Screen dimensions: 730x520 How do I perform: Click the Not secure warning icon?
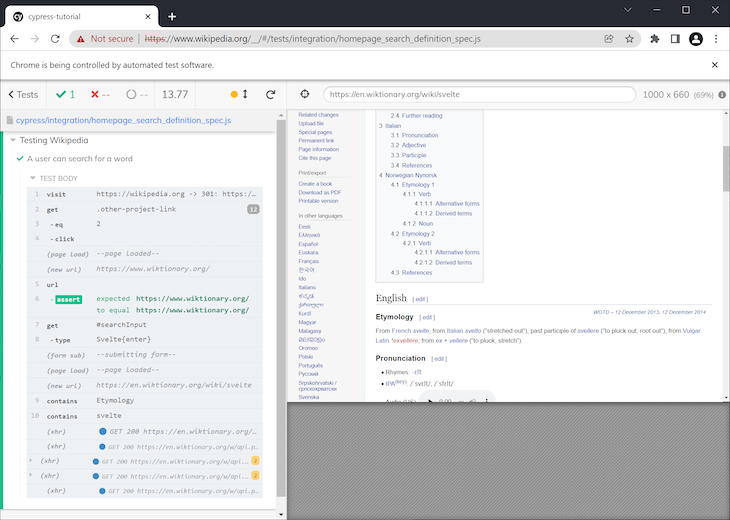[81, 39]
